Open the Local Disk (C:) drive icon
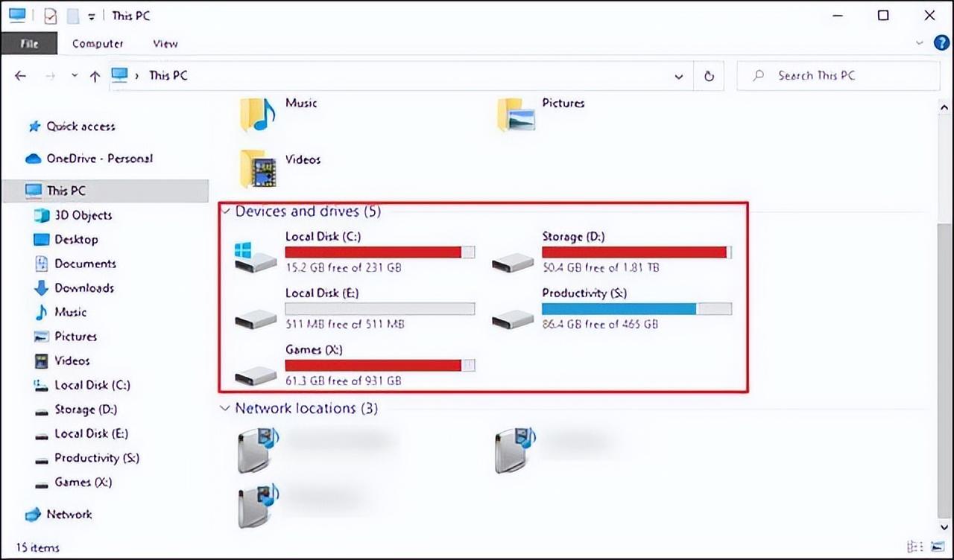 tap(255, 257)
